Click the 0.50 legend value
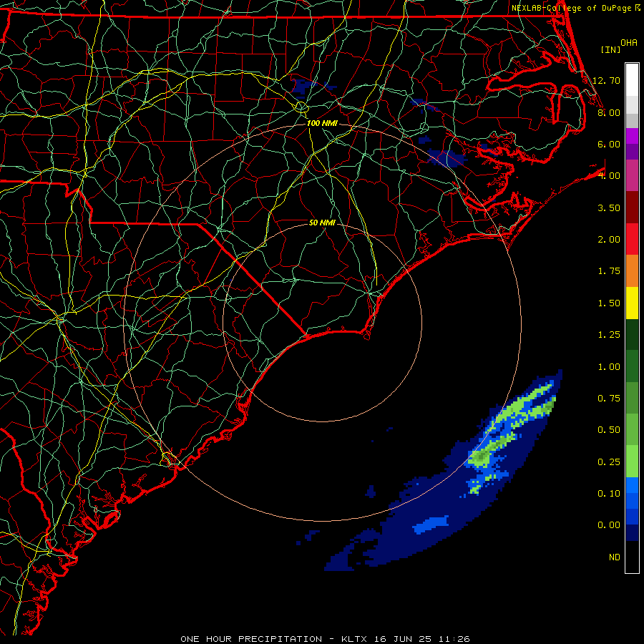644x644 pixels. click(x=609, y=430)
